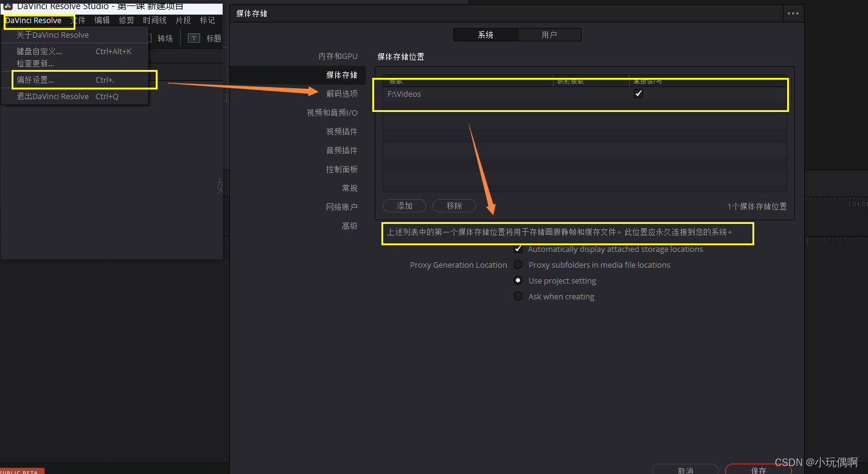This screenshot has width=868, height=474.
Task: Open the 音频插件 section
Action: [342, 150]
